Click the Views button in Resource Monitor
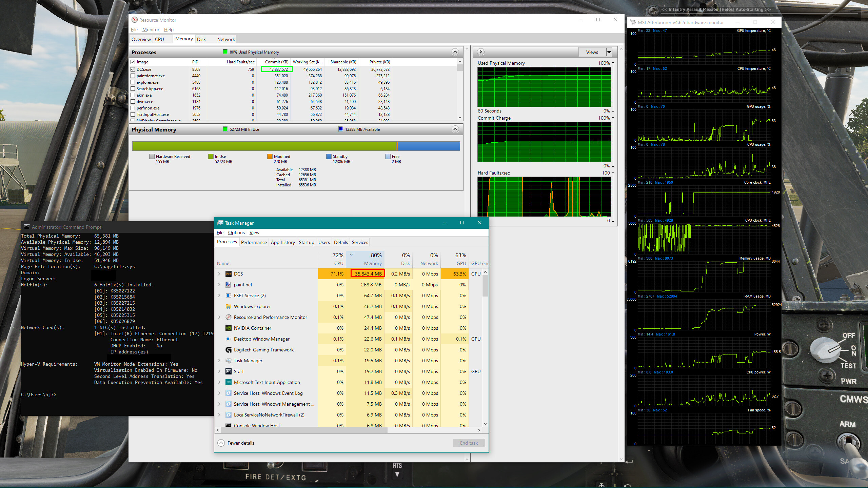This screenshot has width=868, height=488. (x=592, y=52)
